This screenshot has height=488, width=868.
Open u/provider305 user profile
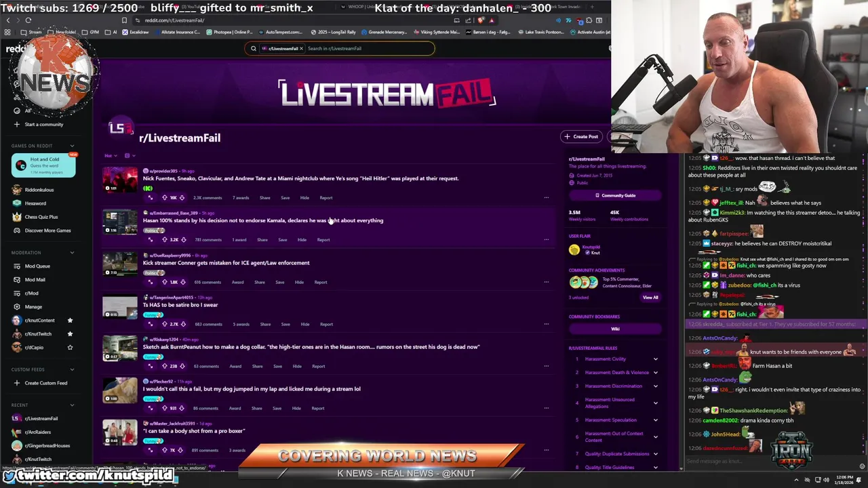click(163, 171)
